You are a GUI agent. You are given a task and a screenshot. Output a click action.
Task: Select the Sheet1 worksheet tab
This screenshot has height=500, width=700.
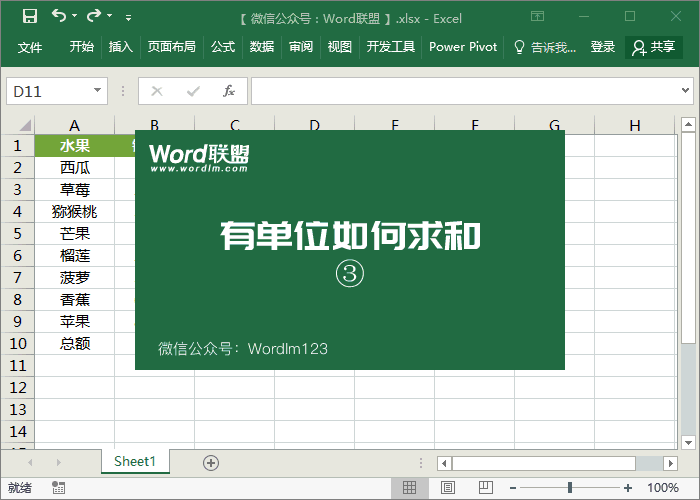135,461
